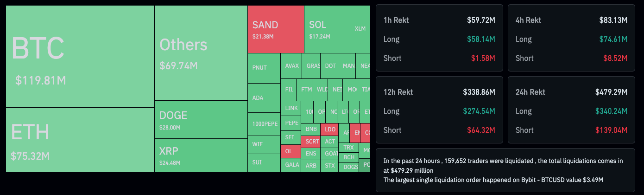
Task: Open the ADA tile
Action: click(264, 98)
